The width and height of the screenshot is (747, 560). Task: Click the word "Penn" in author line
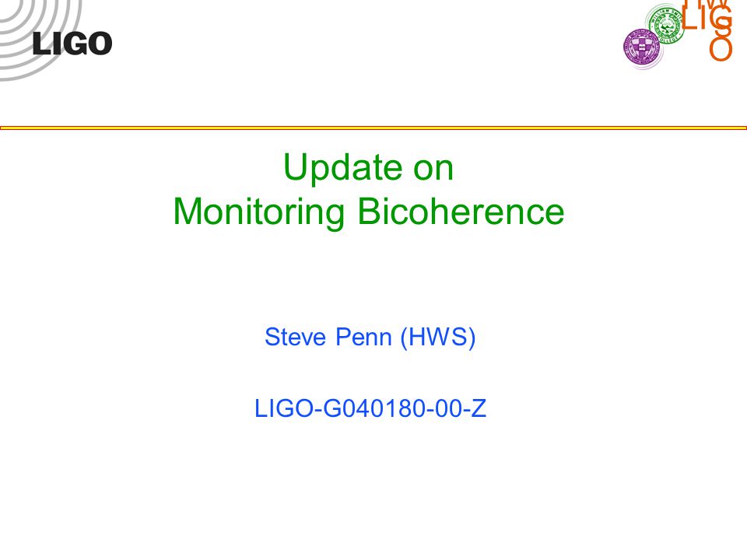[363, 337]
